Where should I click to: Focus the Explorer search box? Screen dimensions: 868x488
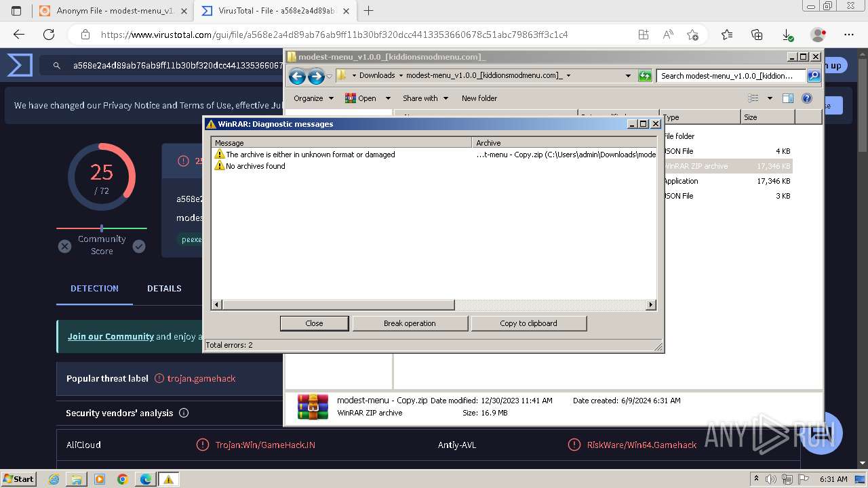point(731,76)
